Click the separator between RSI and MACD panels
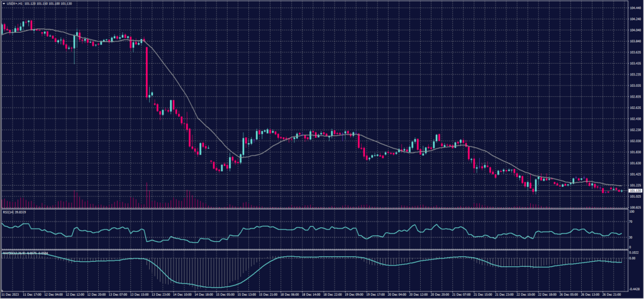This screenshot has height=299, width=644. [314, 250]
